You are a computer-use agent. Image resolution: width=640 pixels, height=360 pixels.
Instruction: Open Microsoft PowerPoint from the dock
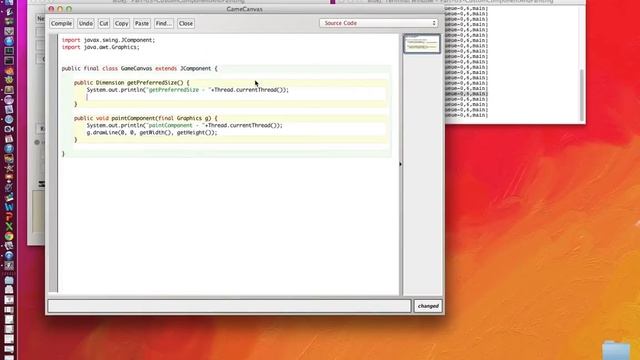click(x=9, y=217)
